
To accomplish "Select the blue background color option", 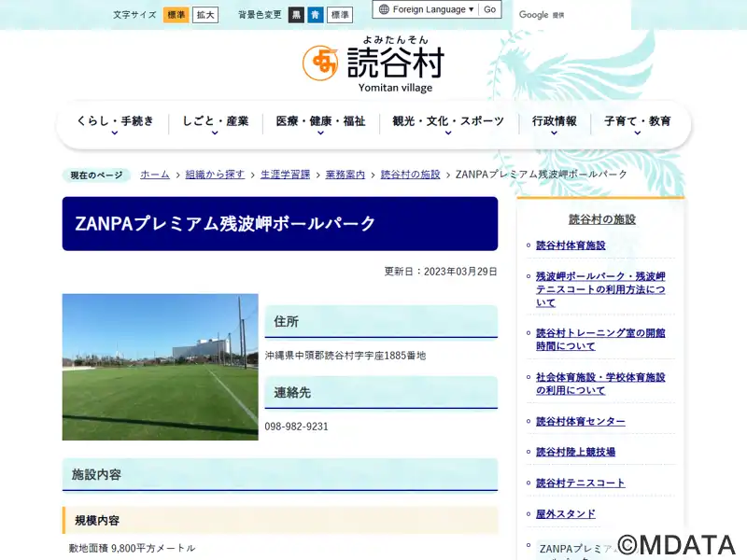I will tap(316, 15).
